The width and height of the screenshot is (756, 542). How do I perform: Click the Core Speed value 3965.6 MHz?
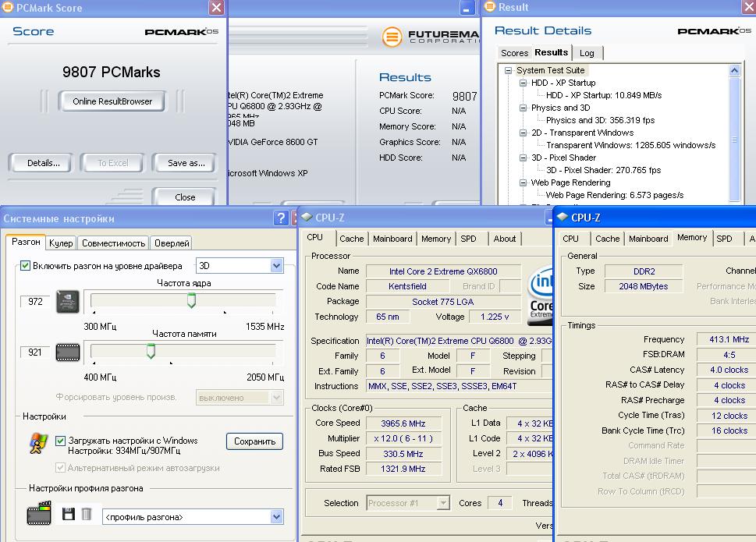(x=403, y=423)
